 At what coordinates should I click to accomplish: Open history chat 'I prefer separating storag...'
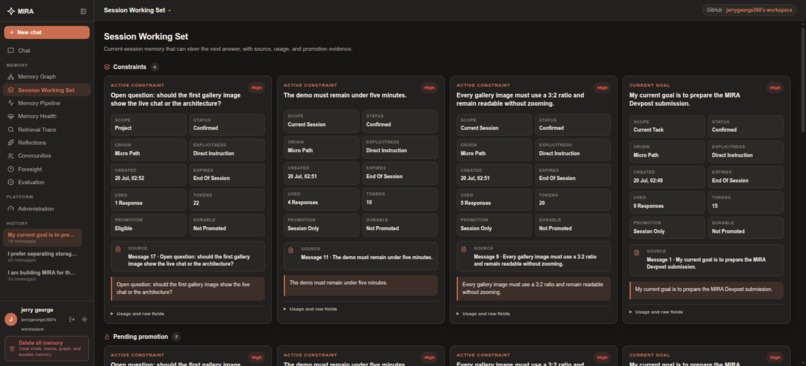tap(43, 256)
